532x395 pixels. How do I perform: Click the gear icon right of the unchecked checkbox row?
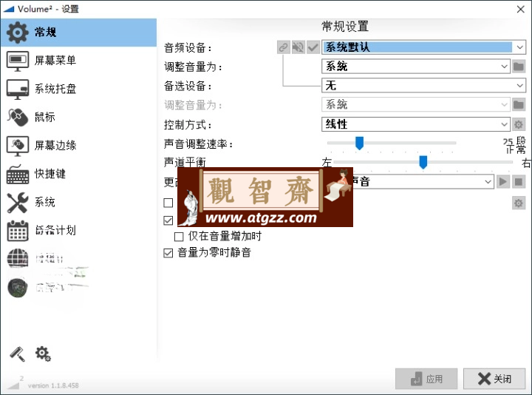click(519, 203)
